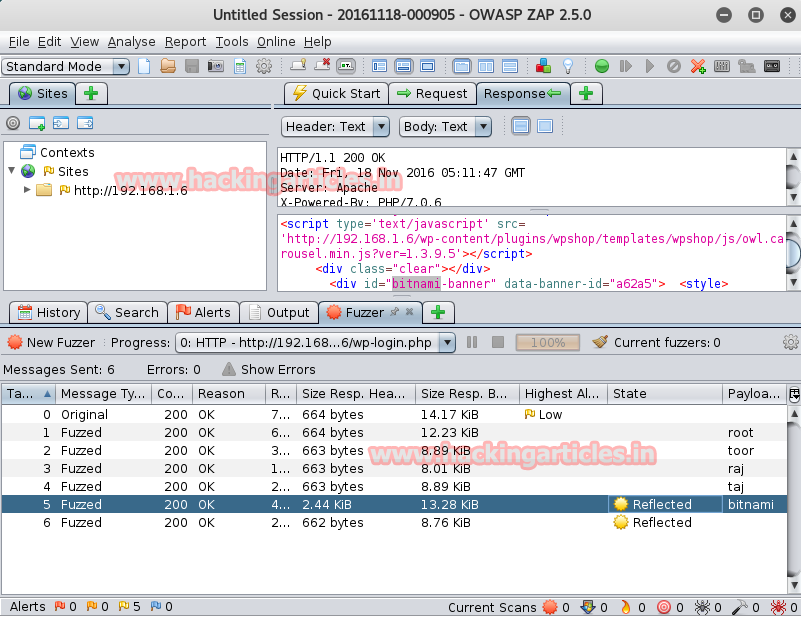Click the 100% fuzzer progress bar

(x=548, y=342)
